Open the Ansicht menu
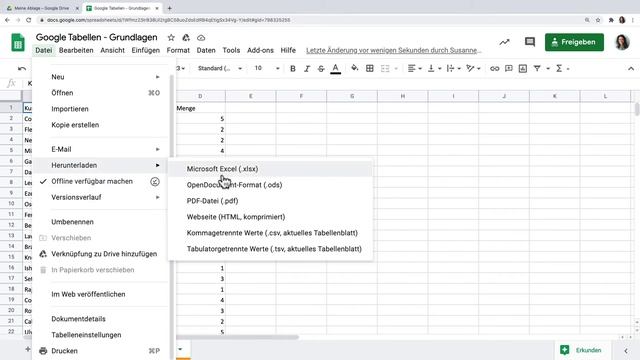The height and width of the screenshot is (360, 640). 112,50
